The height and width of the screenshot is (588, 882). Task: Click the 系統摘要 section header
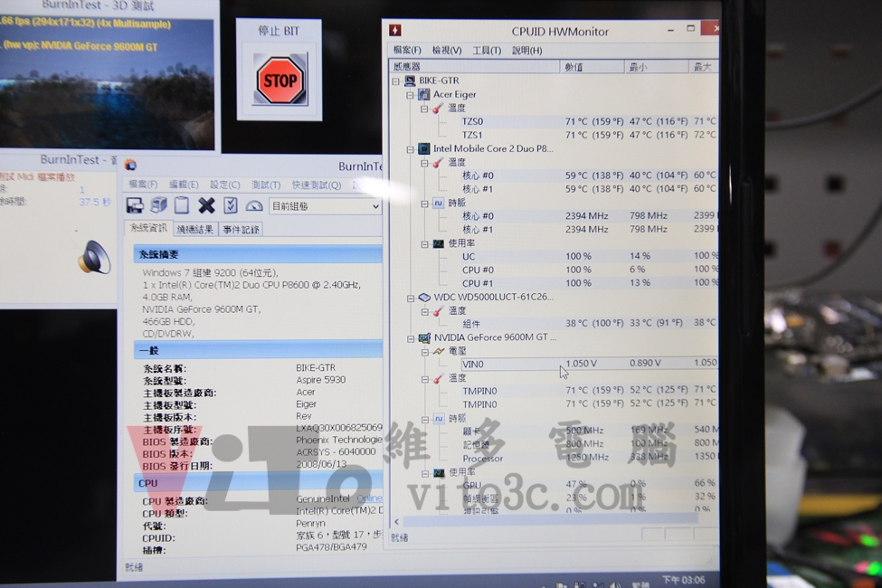pyautogui.click(x=258, y=254)
